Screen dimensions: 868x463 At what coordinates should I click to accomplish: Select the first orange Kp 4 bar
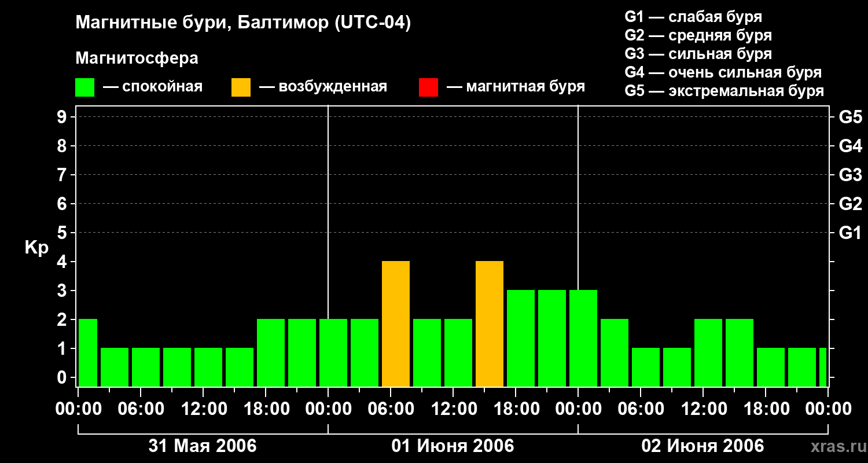pyautogui.click(x=396, y=324)
